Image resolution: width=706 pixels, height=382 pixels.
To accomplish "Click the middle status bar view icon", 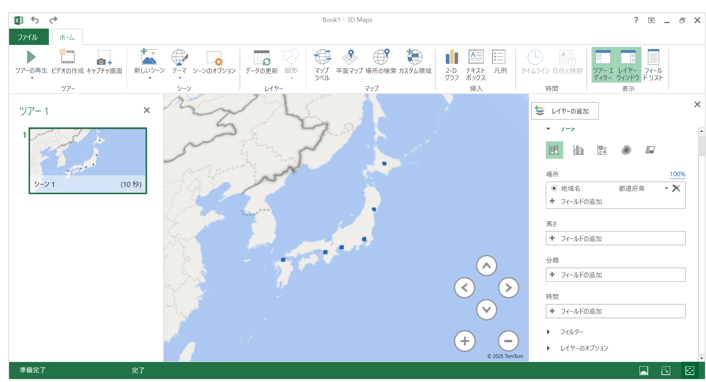I will coord(665,370).
